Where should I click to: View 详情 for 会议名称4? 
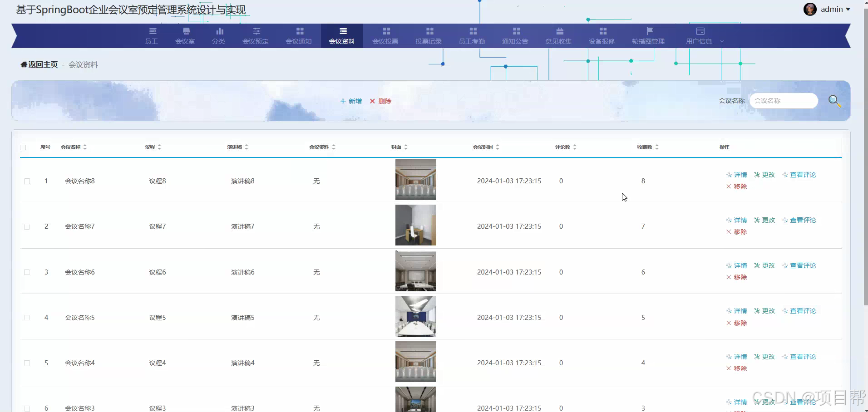[x=736, y=357]
